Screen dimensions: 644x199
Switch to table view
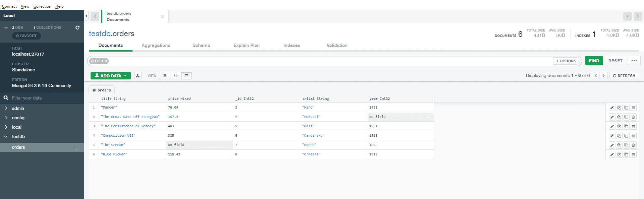(186, 76)
